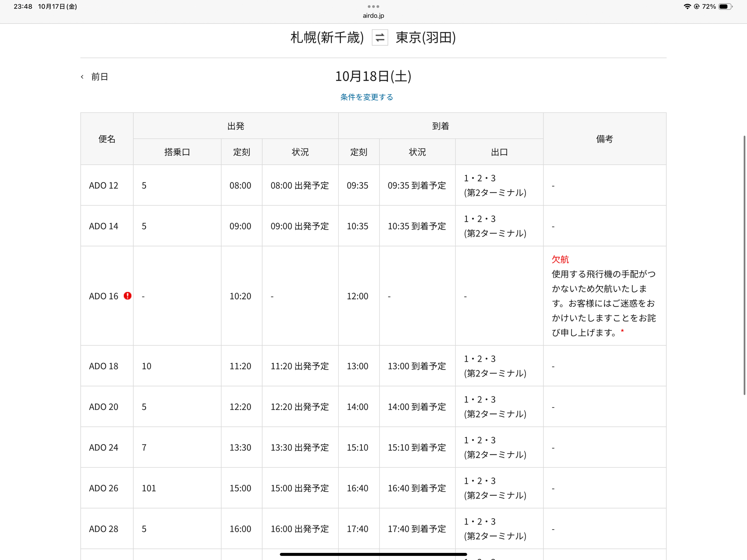Click the 出発 column group header
This screenshot has width=747, height=560.
tap(236, 126)
